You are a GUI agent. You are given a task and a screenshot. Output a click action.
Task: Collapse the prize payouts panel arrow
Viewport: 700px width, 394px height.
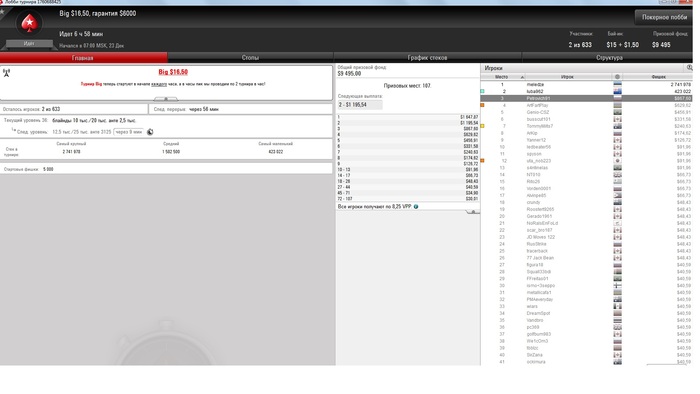point(473,212)
